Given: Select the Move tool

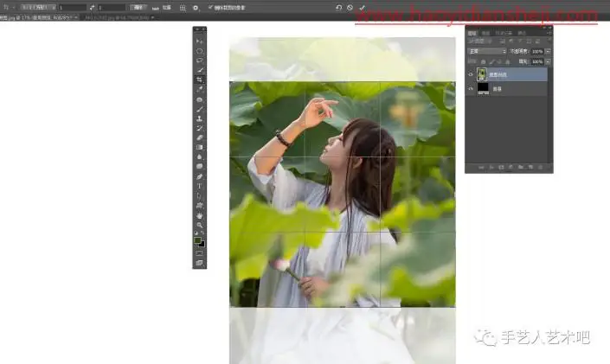Looking at the screenshot, I should click(x=200, y=41).
